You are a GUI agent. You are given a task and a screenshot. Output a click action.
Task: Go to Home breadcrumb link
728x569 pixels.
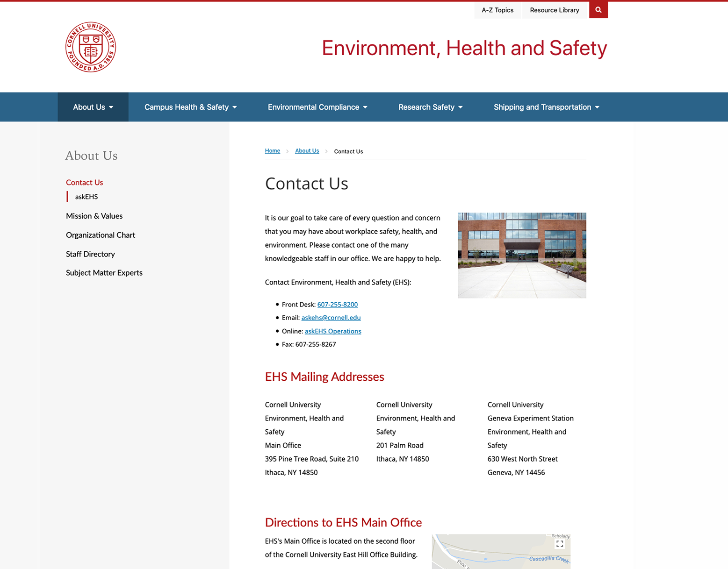point(273,151)
